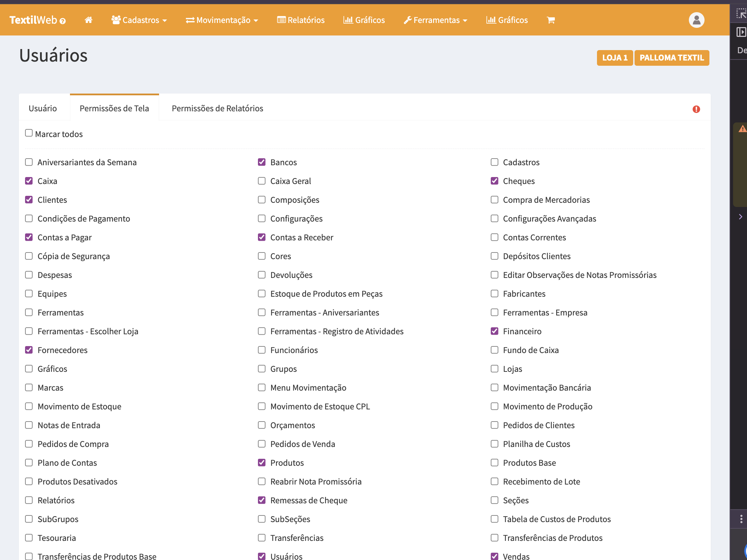
Task: Click the red alert icon in tab bar
Action: pos(696,109)
